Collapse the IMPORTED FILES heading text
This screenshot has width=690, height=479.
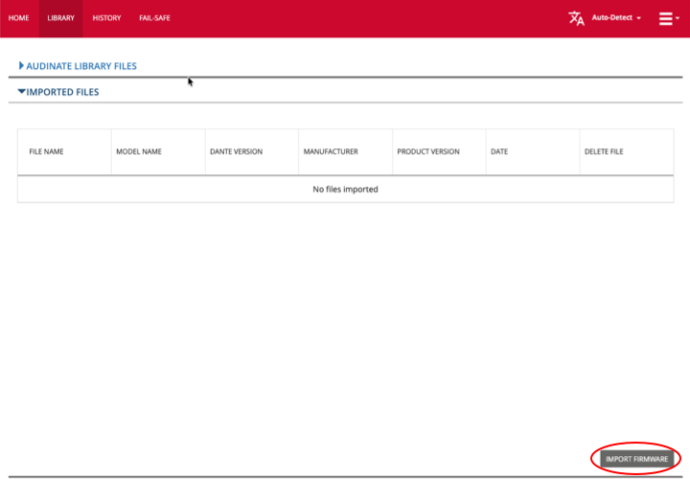tap(63, 92)
